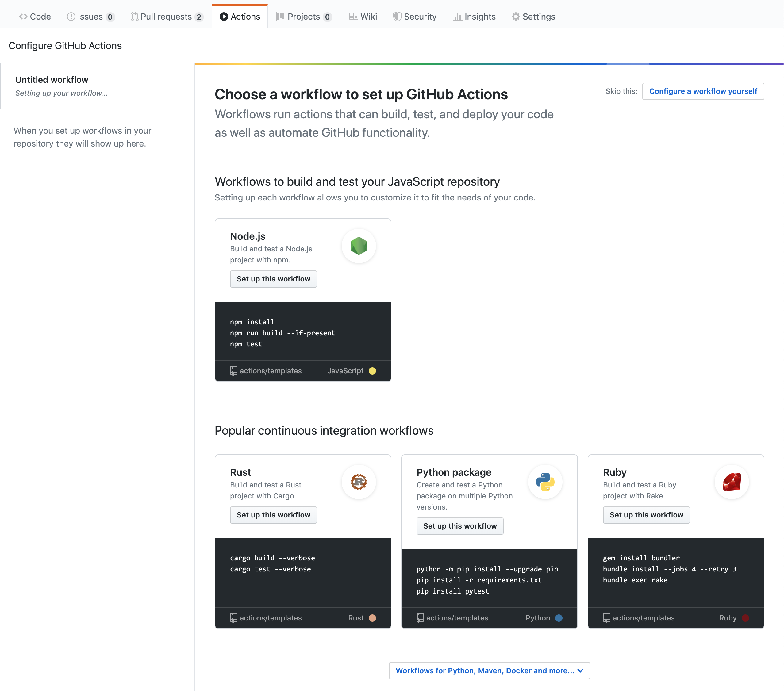Click the Python language label in footer
Screen dimensions: 784x691
(x=538, y=618)
